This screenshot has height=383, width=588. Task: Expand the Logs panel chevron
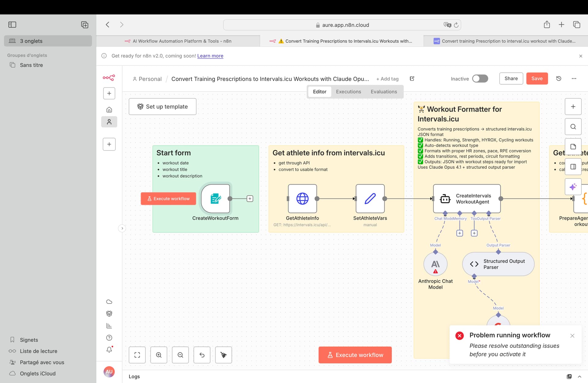[x=579, y=376]
